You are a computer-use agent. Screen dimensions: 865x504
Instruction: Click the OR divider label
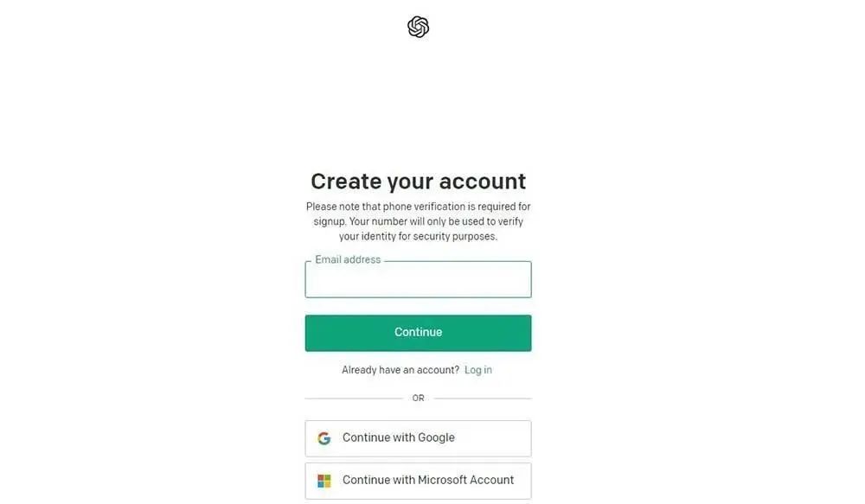(x=418, y=399)
